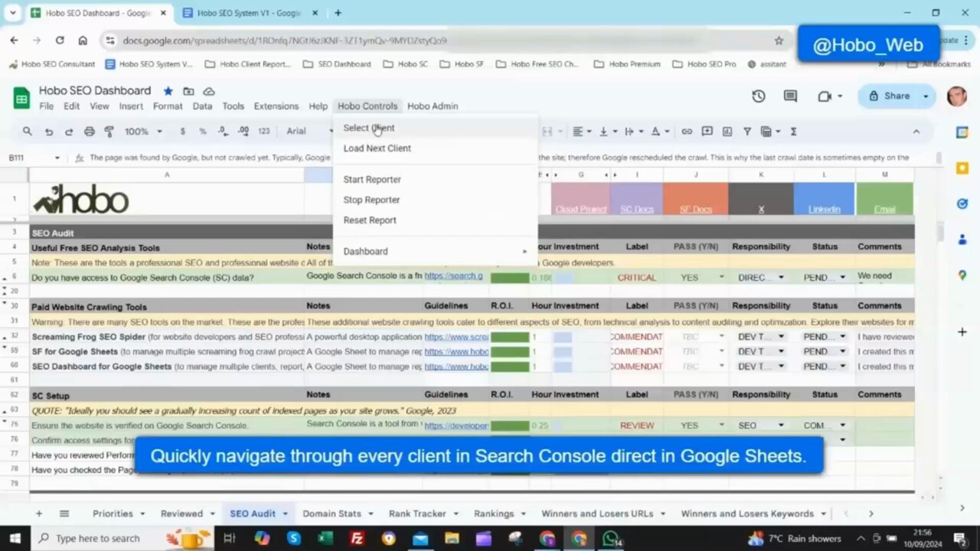The image size is (980, 551).
Task: Increase decimal places icon
Action: click(x=243, y=132)
